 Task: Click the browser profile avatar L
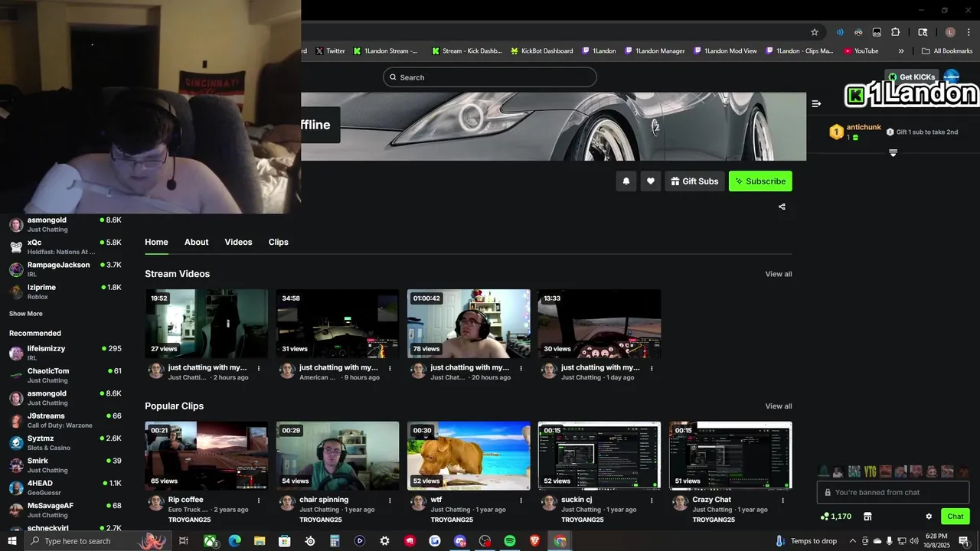[x=950, y=32]
